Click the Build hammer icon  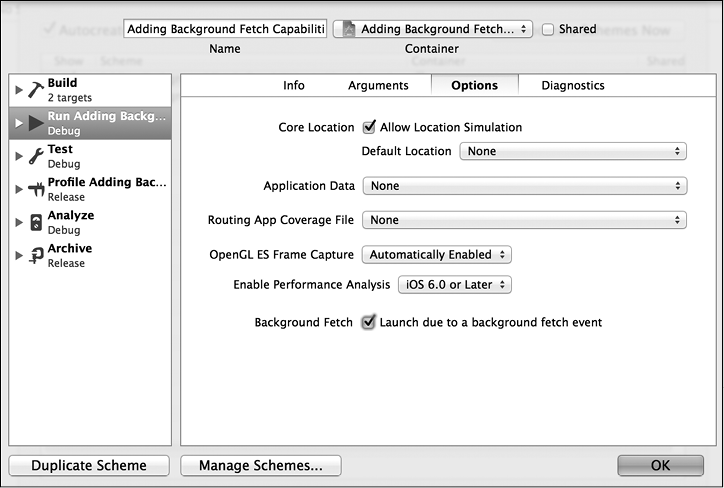[x=36, y=90]
